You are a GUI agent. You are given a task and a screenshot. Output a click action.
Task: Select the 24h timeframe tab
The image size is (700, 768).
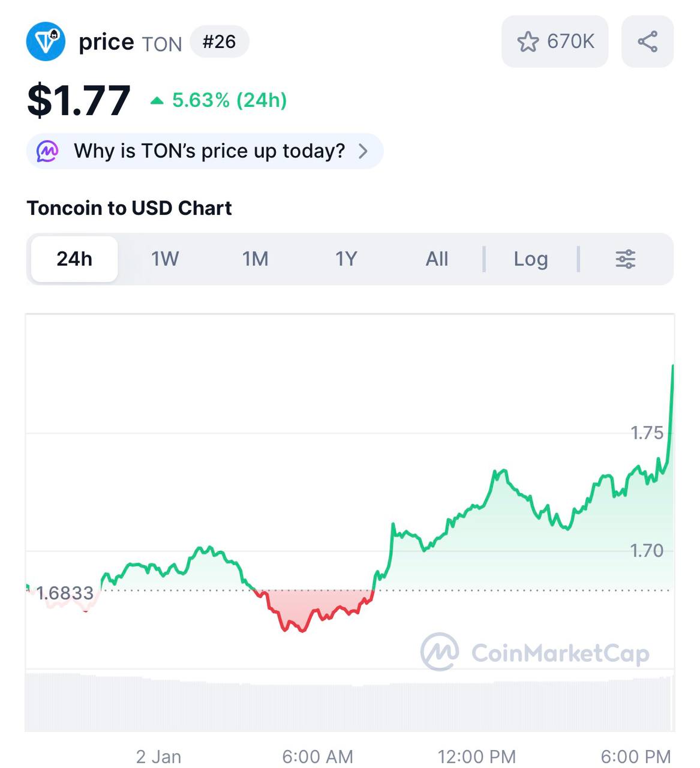[74, 259]
